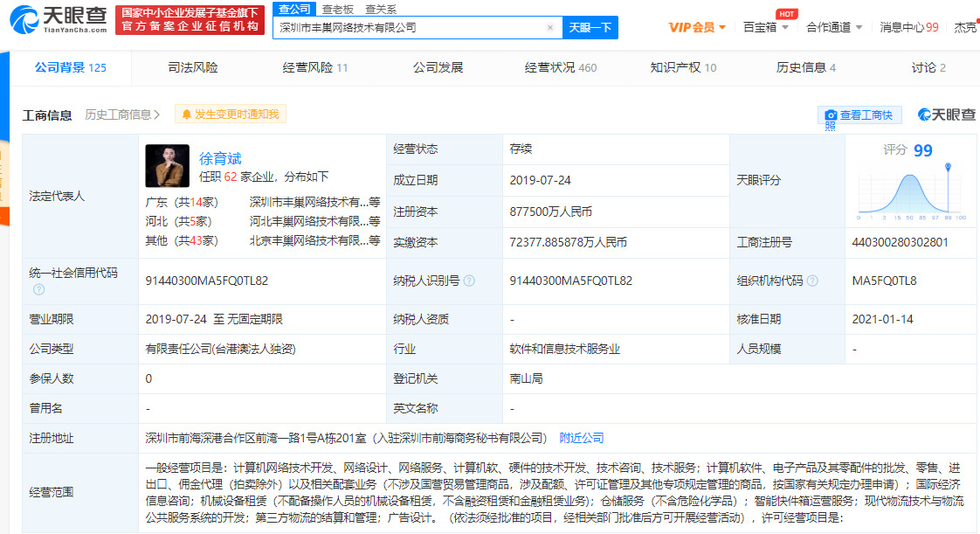This screenshot has height=534, width=980.
Task: Click the MA5FQ0TL8 organization code value
Action: 885,281
